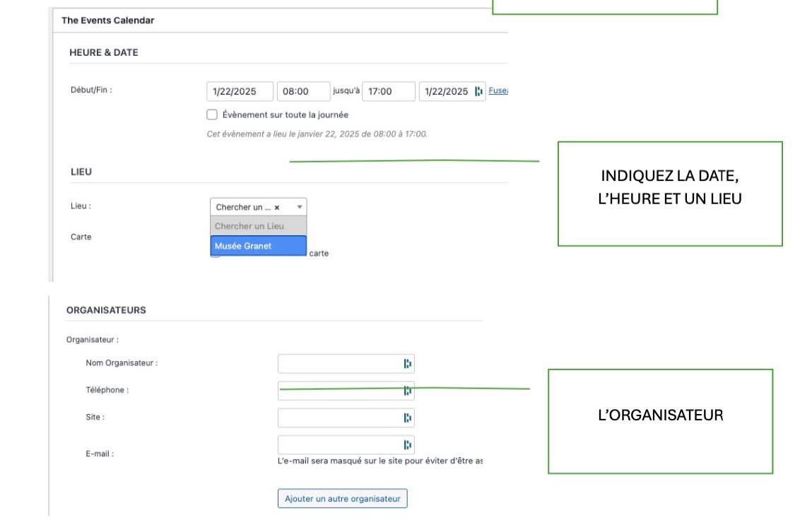Open the Fuseau timezone link

click(x=498, y=91)
